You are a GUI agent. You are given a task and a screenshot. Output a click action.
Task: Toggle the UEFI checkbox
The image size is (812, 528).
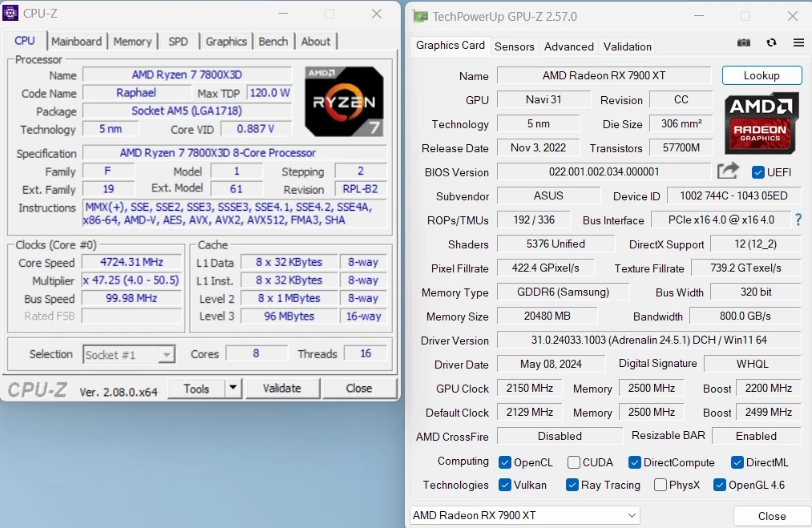[x=758, y=172]
